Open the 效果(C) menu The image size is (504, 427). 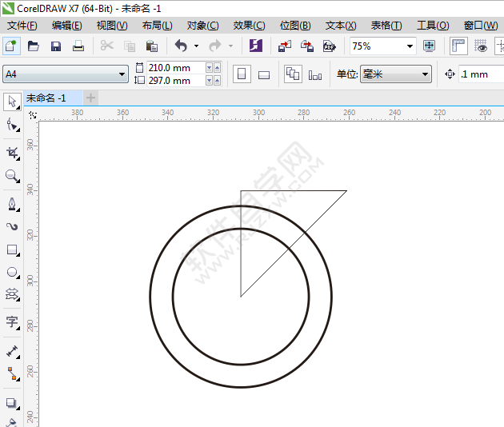coord(249,26)
